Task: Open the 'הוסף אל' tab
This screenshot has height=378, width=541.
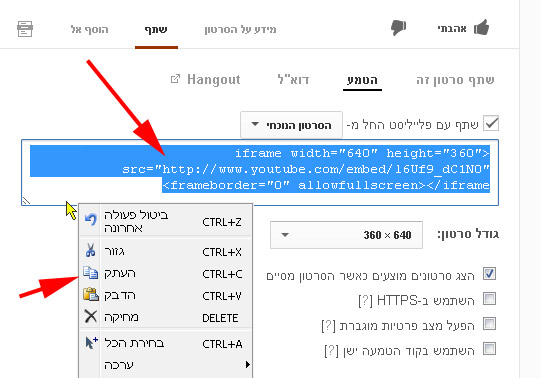Action: click(89, 30)
